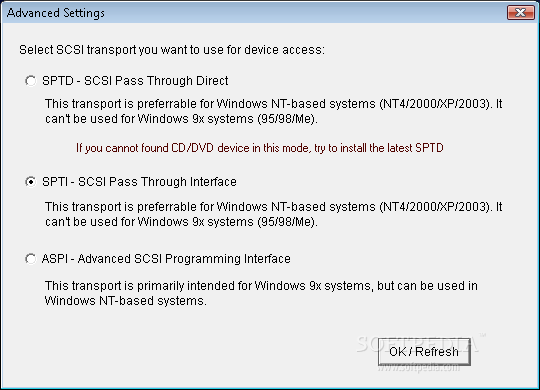Click the 'SCSI Pass Through Direct' label
540x390 pixels.
[x=156, y=81]
